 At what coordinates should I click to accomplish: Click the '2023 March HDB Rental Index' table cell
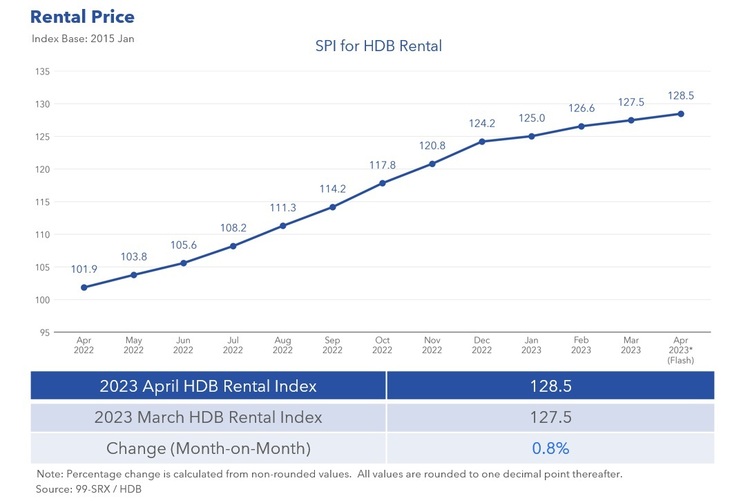208,417
